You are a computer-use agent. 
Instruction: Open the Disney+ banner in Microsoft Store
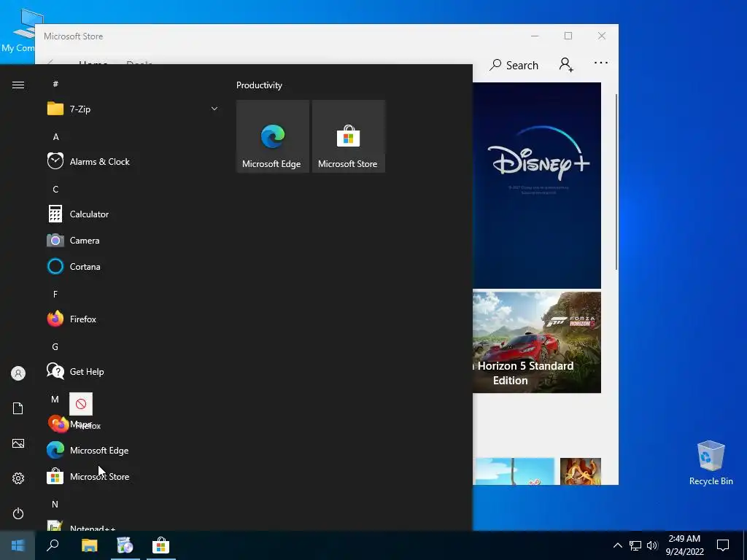click(x=537, y=185)
